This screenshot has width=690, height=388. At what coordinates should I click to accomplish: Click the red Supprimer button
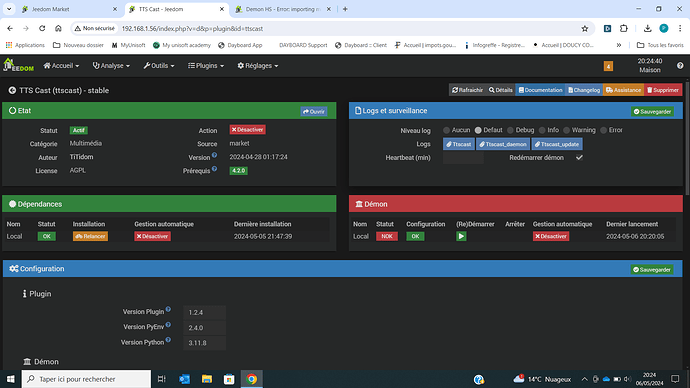pos(663,90)
